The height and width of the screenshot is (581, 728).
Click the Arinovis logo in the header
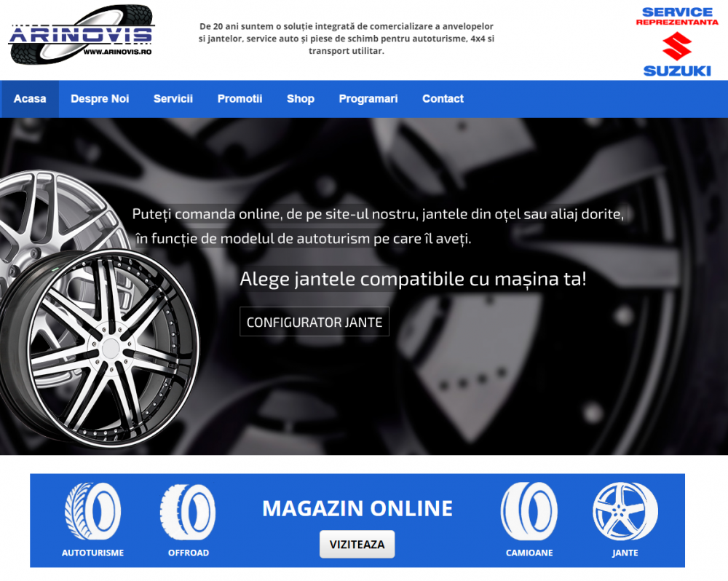click(x=82, y=35)
